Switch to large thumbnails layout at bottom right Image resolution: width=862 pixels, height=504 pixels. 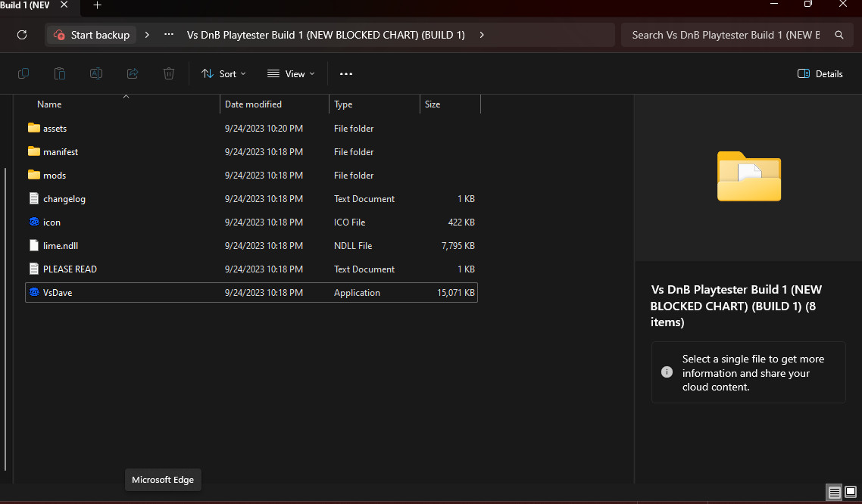pos(851,493)
